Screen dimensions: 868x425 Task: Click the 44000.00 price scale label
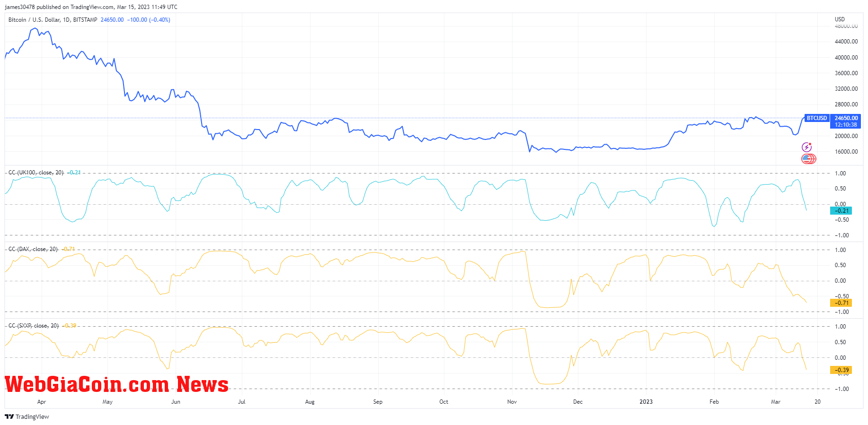[846, 42]
